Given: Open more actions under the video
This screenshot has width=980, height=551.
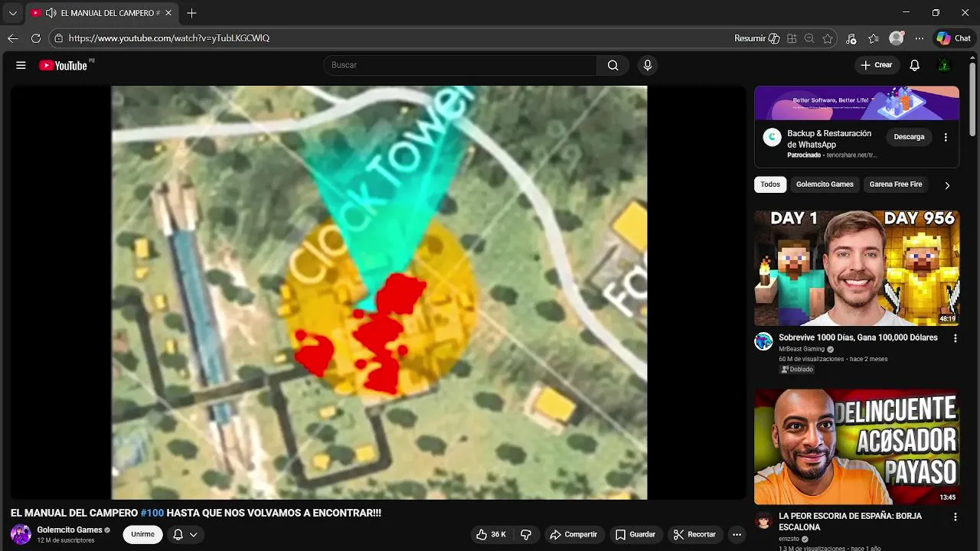Looking at the screenshot, I should coord(737,534).
